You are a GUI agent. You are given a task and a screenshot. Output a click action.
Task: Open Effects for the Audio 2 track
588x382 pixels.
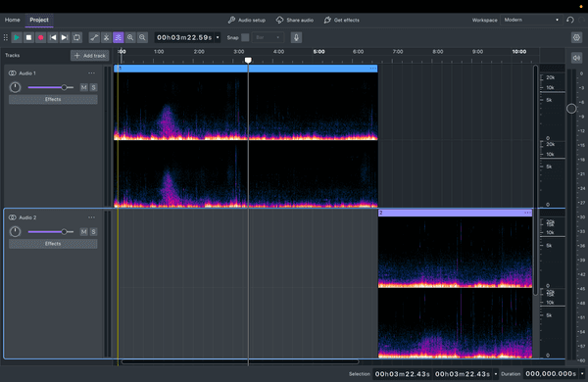coord(53,244)
